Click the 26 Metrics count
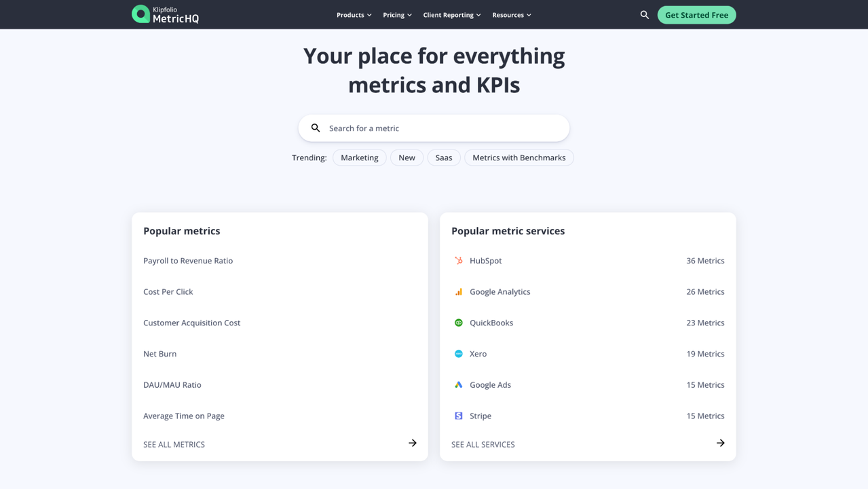This screenshot has width=868, height=489. coord(705,292)
